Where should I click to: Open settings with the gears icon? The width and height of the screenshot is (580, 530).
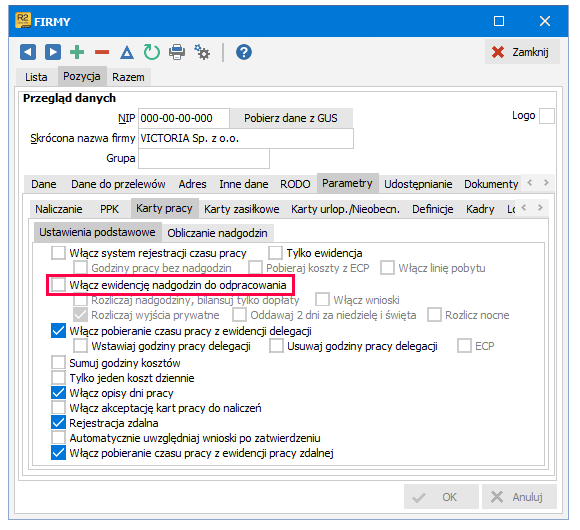202,52
